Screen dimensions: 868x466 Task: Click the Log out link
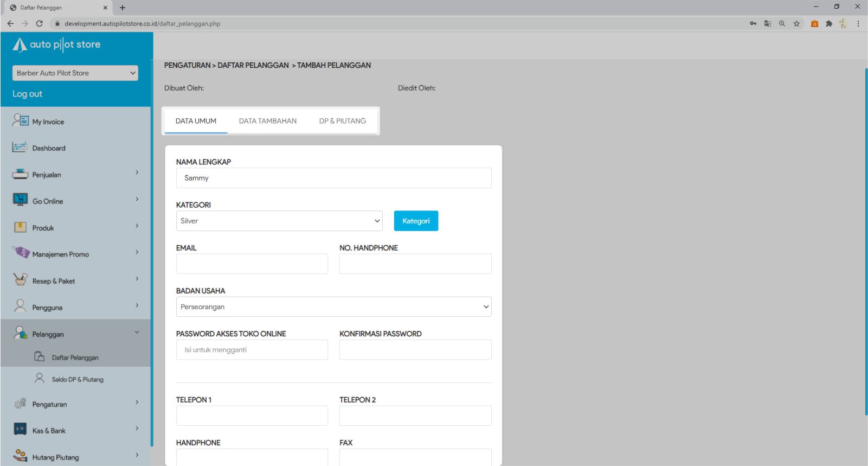[x=27, y=94]
